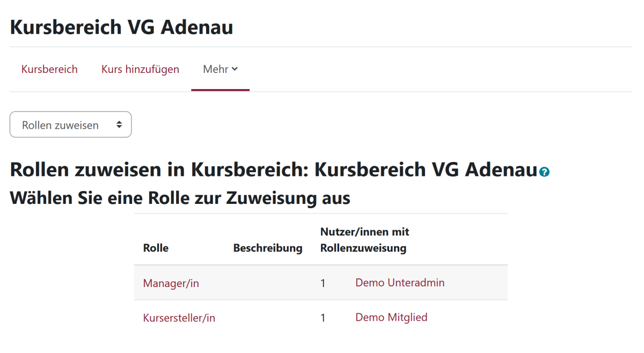The width and height of the screenshot is (644, 353).
Task: Open the Rollen zuweisen dropdown
Action: 71,125
